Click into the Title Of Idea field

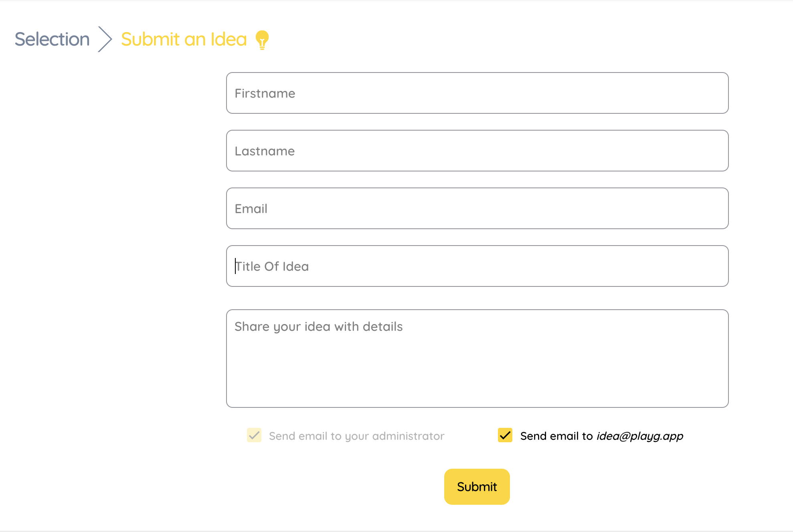coord(477,266)
